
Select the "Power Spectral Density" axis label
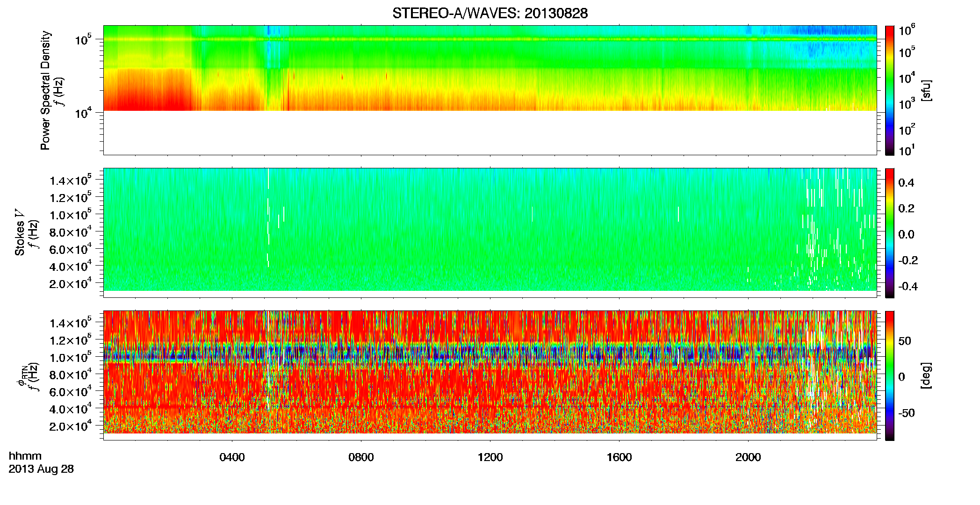click(45, 90)
